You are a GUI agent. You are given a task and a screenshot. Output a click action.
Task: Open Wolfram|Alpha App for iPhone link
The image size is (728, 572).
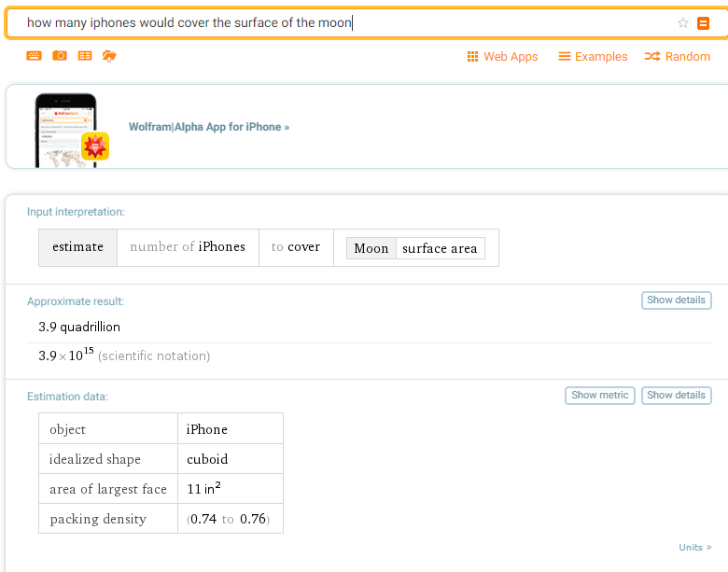pos(209,127)
